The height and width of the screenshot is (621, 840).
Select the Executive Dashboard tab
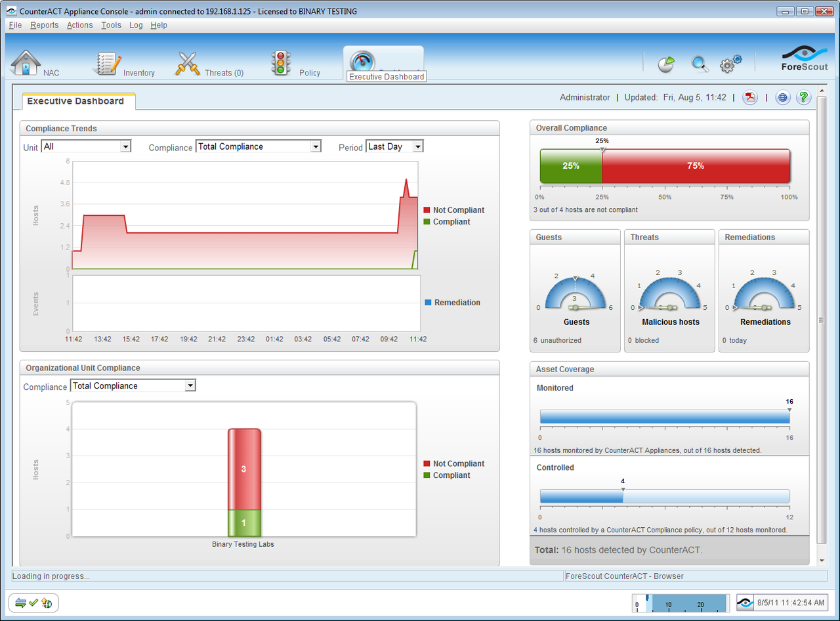(78, 101)
